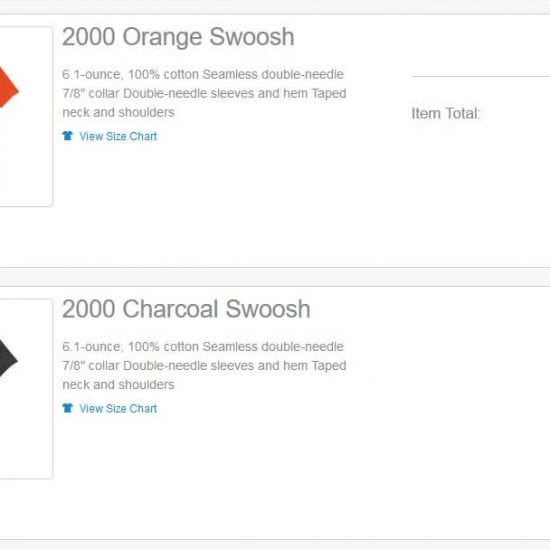This screenshot has height=550, width=550.
Task: Click Orange Swoosh's first description line
Action: tap(203, 74)
